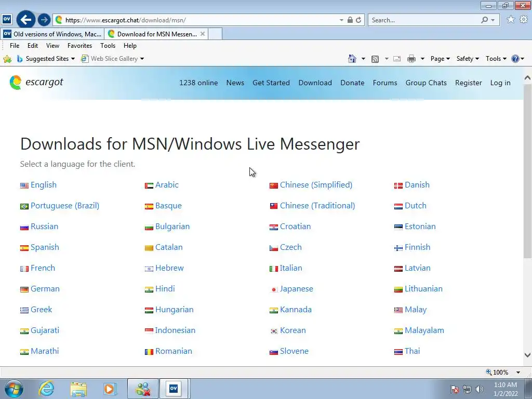Open Favorites star icon at top right
Viewport: 532px width, 399px height.
(511, 20)
